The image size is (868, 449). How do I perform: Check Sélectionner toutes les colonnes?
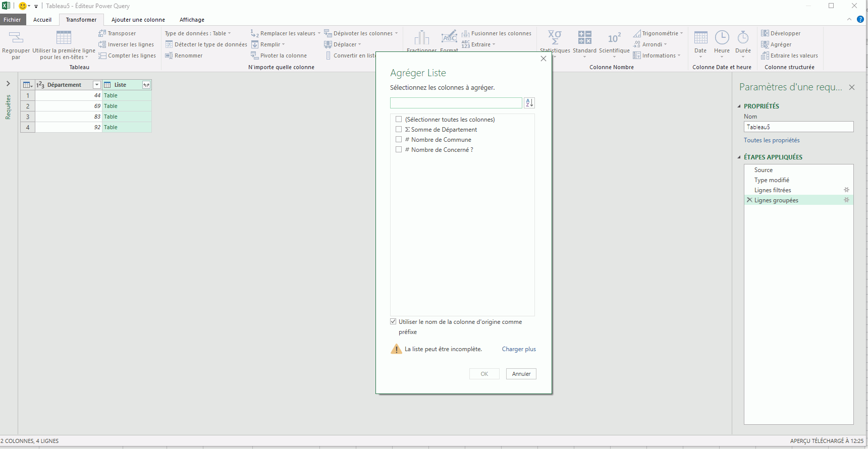[x=399, y=120]
